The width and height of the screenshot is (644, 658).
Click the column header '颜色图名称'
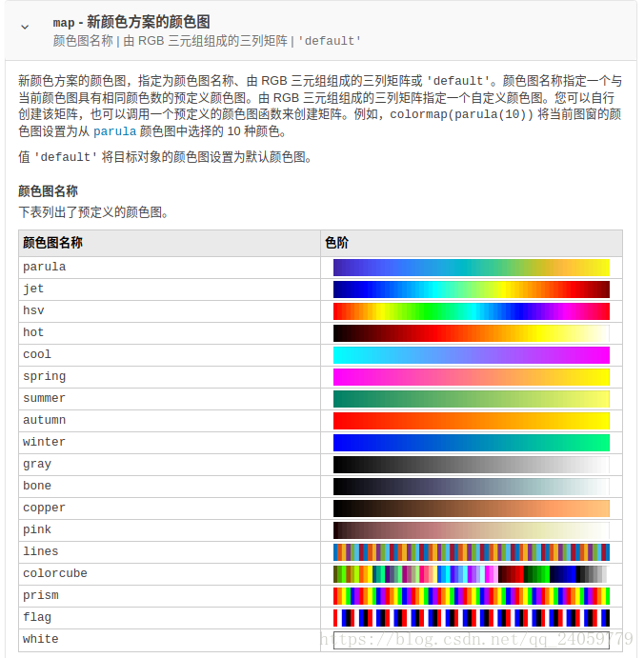170,243
